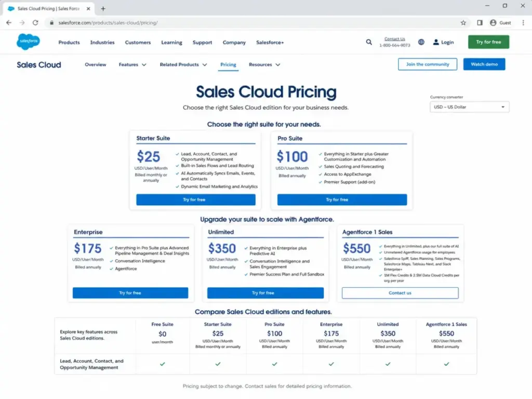Click the globe language selector icon
532x399 pixels.
click(421, 42)
